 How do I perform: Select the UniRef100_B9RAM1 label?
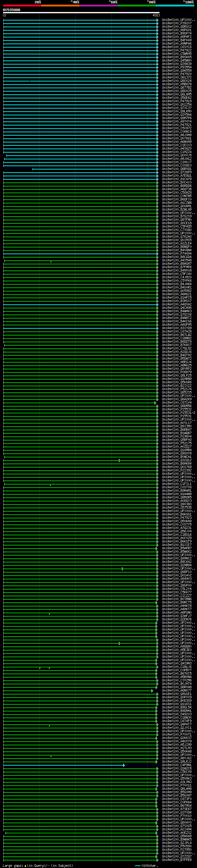177,491
